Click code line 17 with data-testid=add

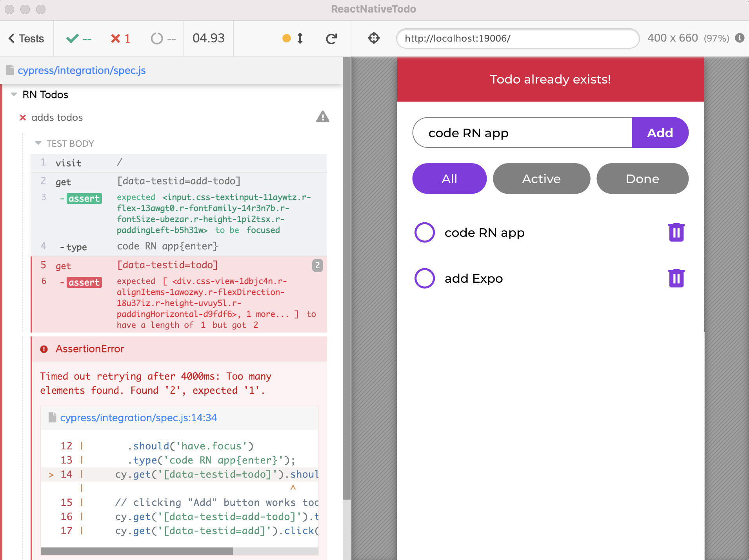click(x=180, y=531)
